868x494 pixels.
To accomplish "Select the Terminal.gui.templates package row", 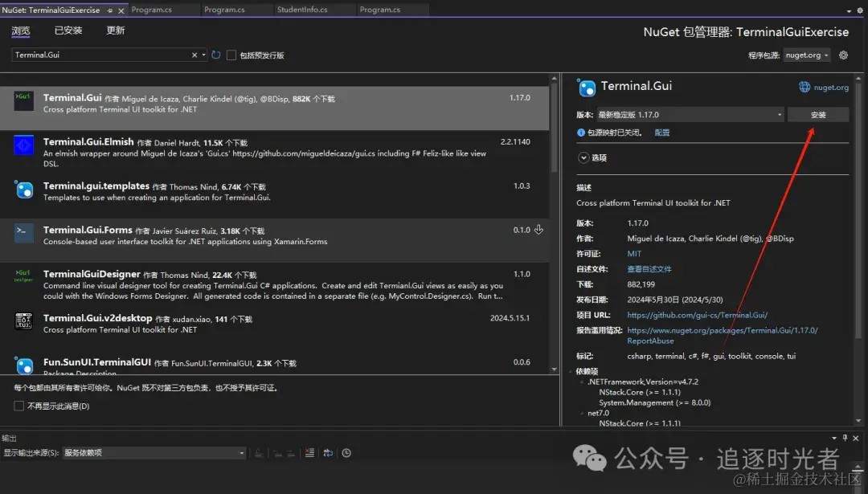I will [x=275, y=196].
